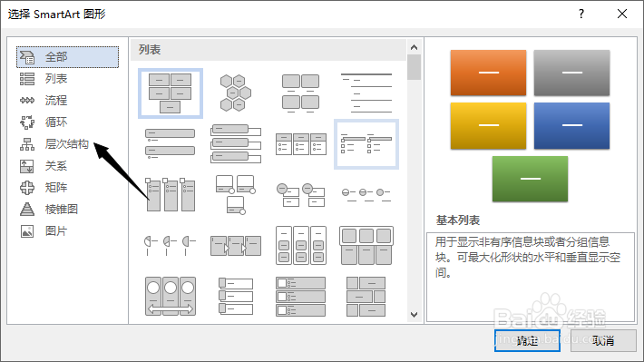This screenshot has width=644, height=362.
Task: Choose the lined list layout thumbnail
Action: [366, 93]
